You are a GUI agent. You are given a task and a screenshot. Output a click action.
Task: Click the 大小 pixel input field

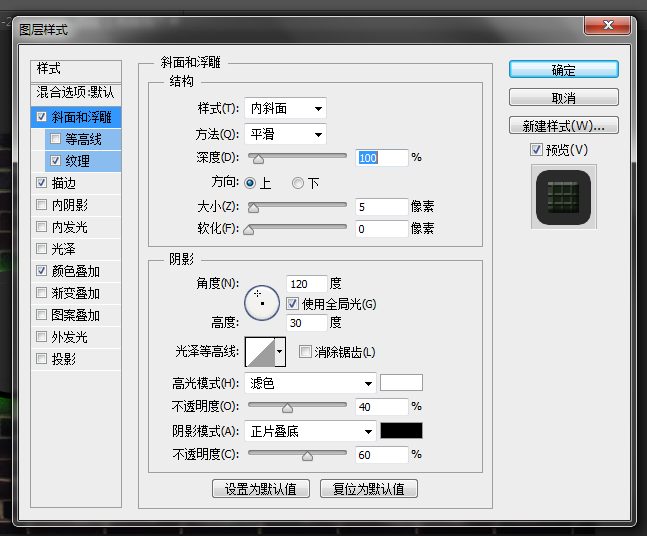pos(381,207)
